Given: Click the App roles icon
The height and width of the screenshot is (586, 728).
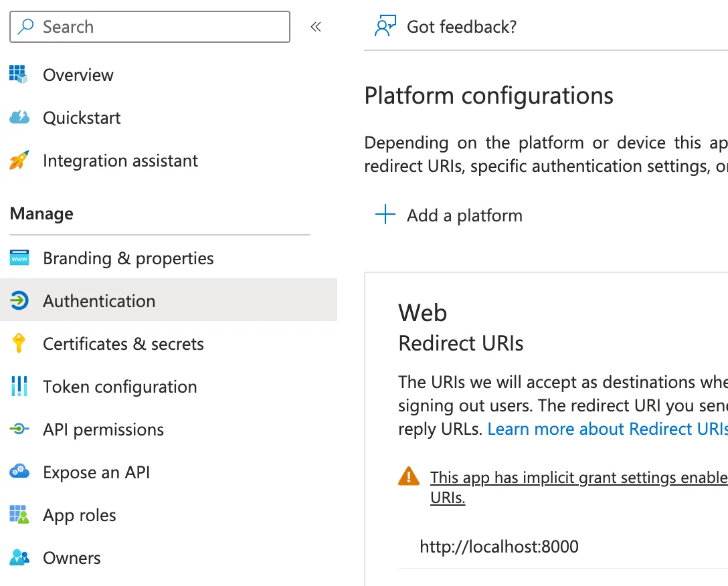Looking at the screenshot, I should point(19,514).
